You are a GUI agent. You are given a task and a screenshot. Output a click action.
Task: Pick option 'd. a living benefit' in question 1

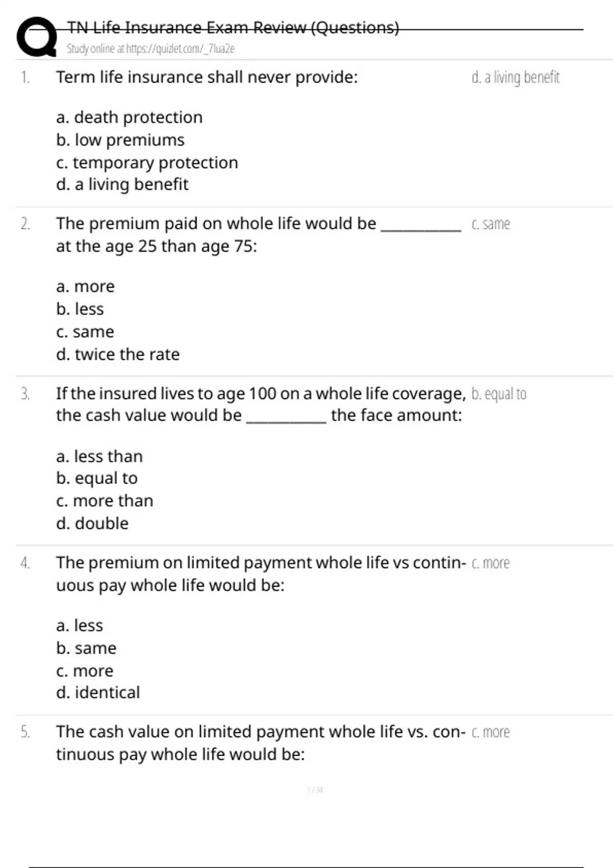(x=122, y=184)
